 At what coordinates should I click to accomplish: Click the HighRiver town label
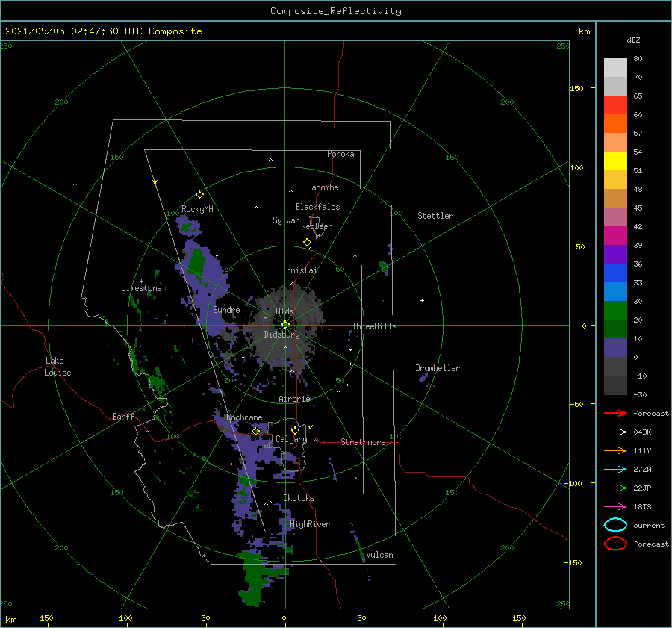pos(310,524)
